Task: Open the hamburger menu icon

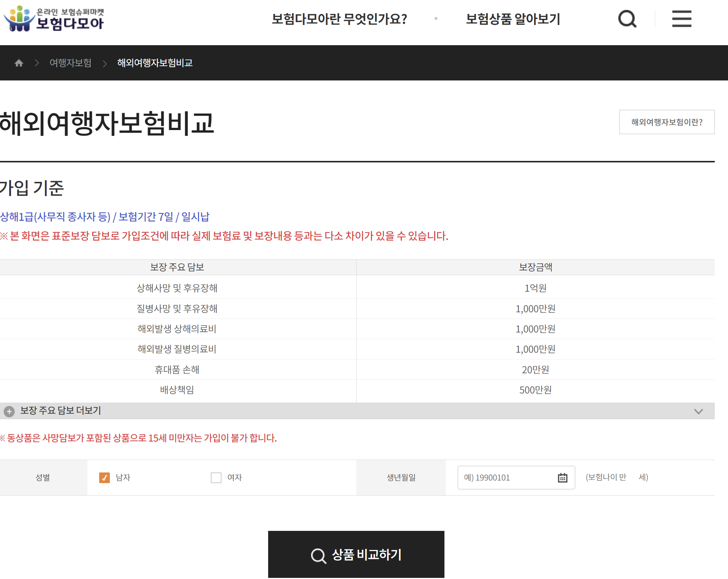Action: [682, 19]
